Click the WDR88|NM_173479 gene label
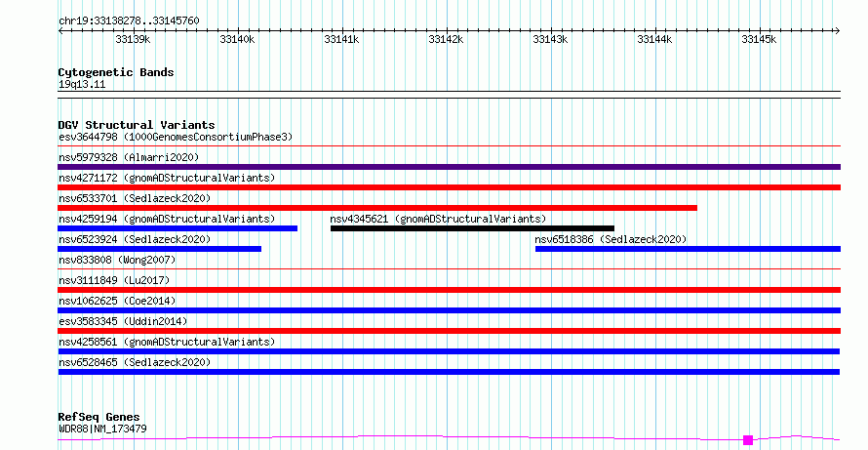The height and width of the screenshot is (450, 868). pyautogui.click(x=102, y=429)
